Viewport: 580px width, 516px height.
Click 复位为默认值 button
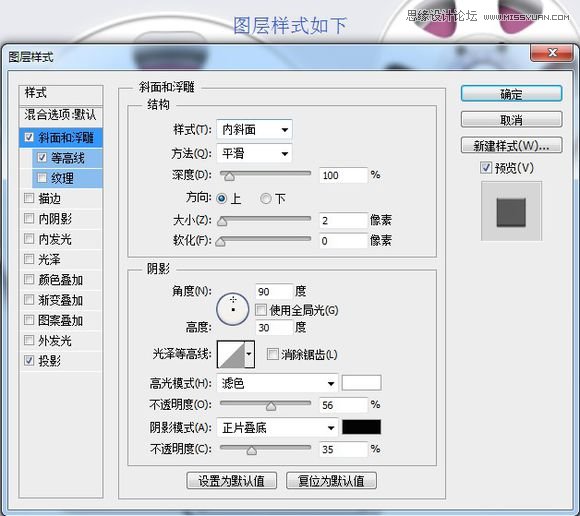coord(331,480)
